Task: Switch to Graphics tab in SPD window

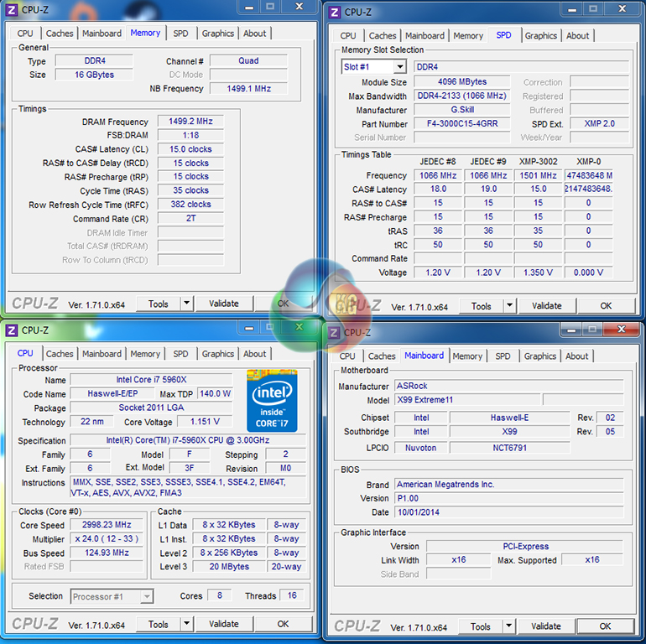Action: point(541,36)
